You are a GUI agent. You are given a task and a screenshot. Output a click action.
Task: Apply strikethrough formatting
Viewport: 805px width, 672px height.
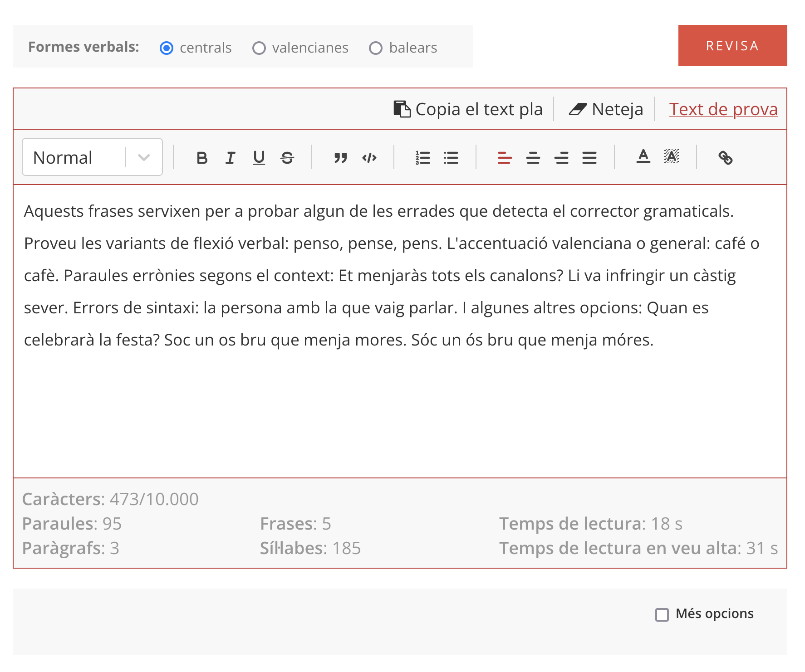[287, 158]
